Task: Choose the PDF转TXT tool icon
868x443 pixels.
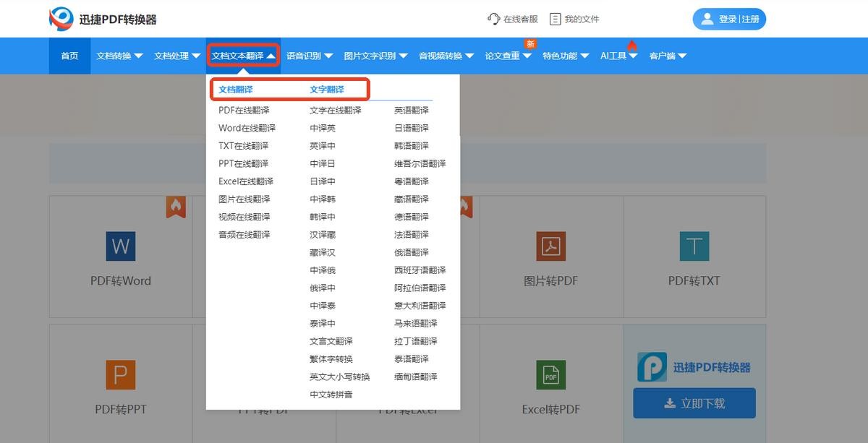Action: pos(694,246)
